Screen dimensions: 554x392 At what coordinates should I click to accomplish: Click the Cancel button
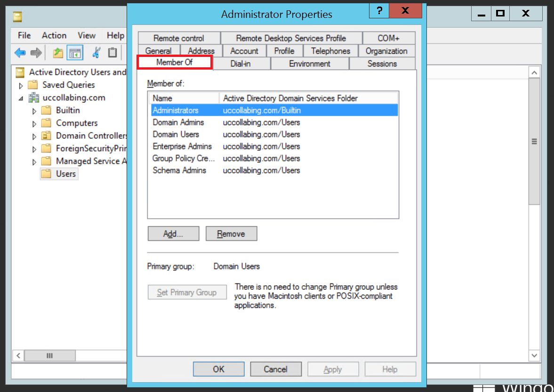(x=275, y=369)
